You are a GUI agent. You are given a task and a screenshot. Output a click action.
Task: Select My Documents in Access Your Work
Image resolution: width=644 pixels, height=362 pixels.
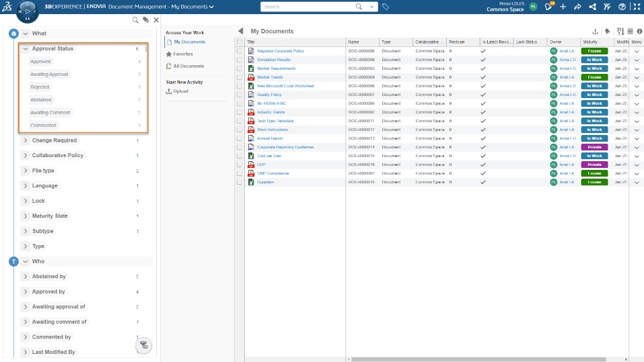[189, 42]
